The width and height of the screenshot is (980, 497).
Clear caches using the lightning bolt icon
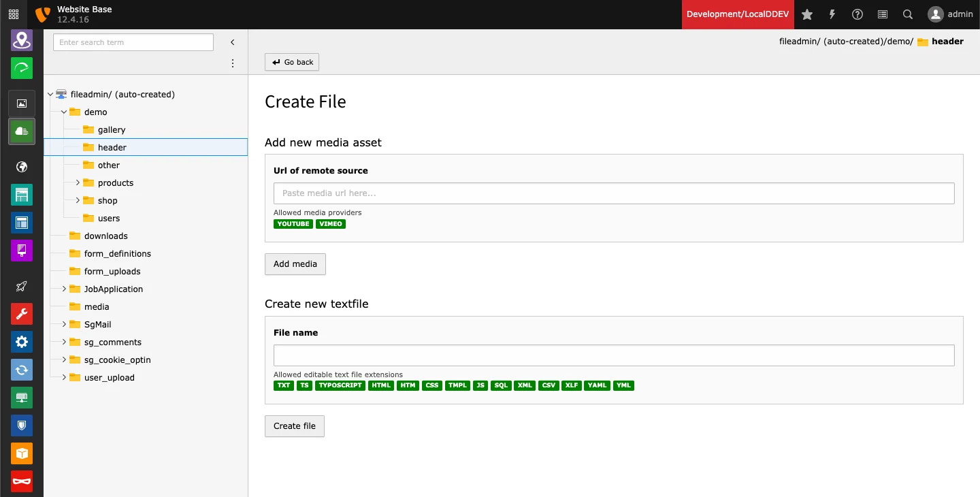(832, 14)
